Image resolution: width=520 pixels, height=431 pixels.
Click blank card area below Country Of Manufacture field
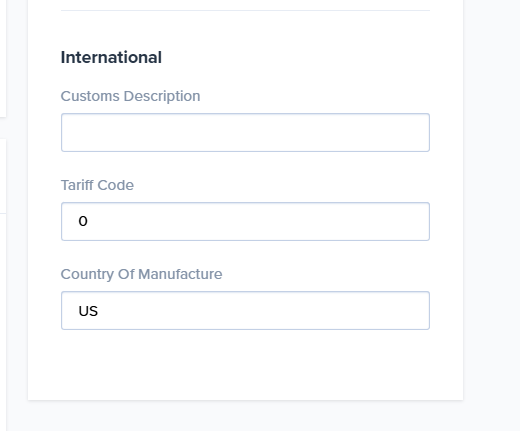click(245, 365)
